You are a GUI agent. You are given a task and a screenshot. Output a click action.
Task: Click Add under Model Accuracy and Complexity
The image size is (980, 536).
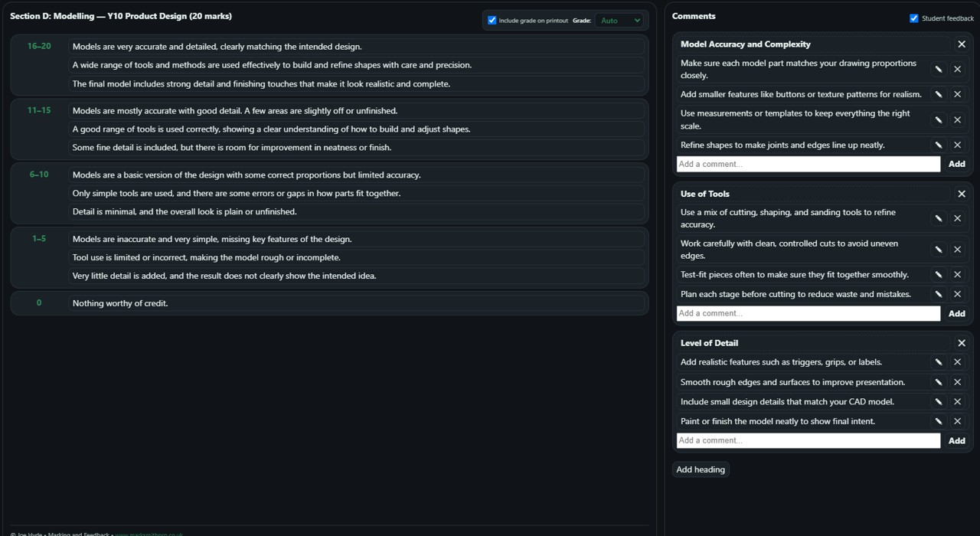click(x=956, y=164)
